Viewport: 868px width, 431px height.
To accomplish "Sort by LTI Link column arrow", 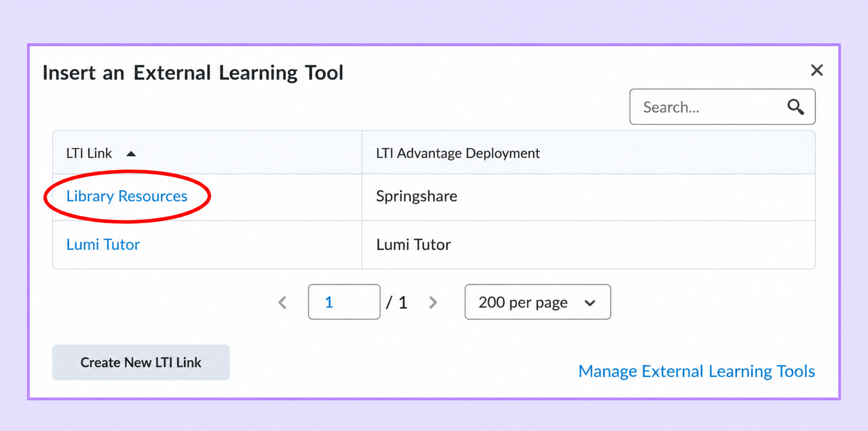I will pos(131,154).
